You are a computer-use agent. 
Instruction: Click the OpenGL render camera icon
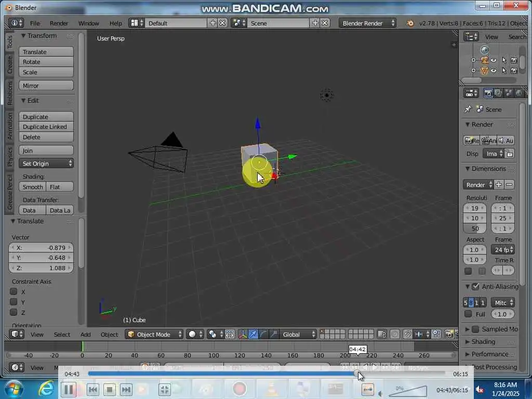point(449,334)
